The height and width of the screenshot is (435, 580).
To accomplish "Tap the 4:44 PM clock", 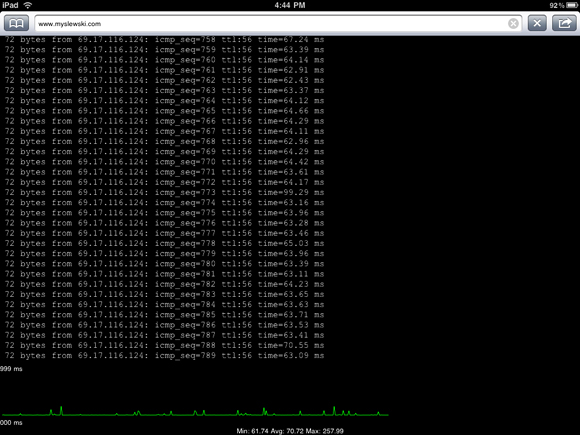I will click(290, 5).
